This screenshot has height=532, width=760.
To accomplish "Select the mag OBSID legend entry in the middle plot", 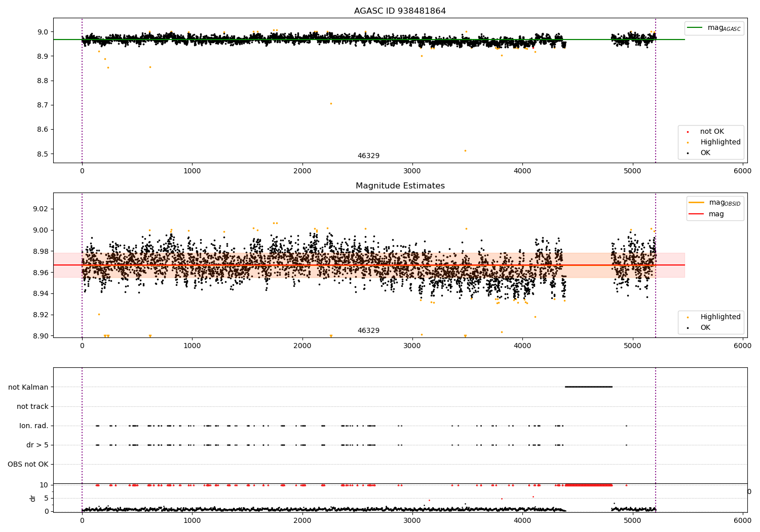I will pos(715,203).
